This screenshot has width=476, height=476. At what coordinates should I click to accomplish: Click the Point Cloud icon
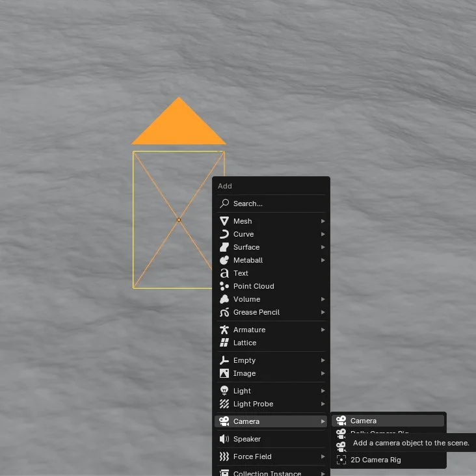[x=224, y=286]
